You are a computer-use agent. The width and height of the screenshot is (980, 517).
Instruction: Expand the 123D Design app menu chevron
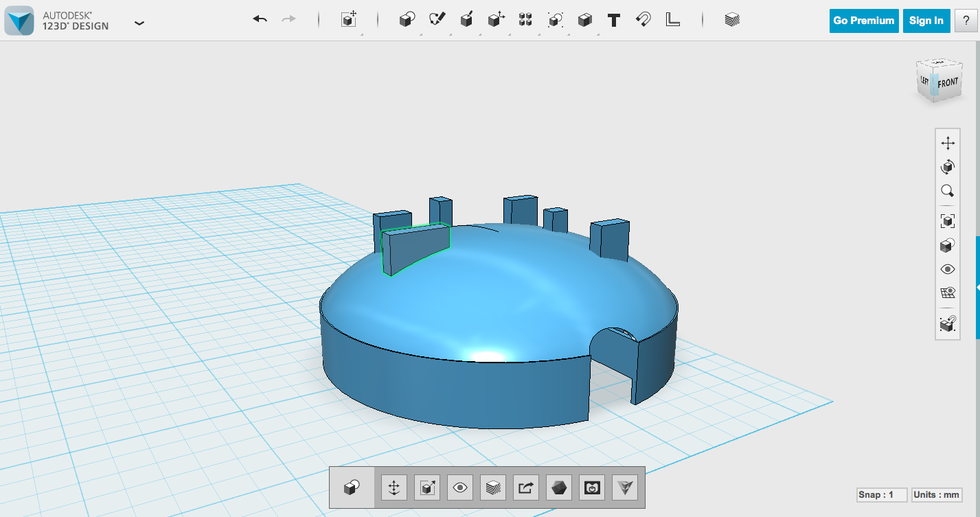139,23
